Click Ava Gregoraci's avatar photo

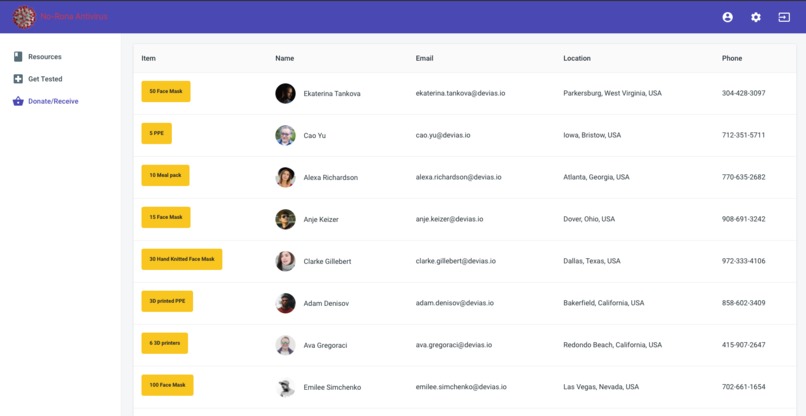click(x=285, y=345)
